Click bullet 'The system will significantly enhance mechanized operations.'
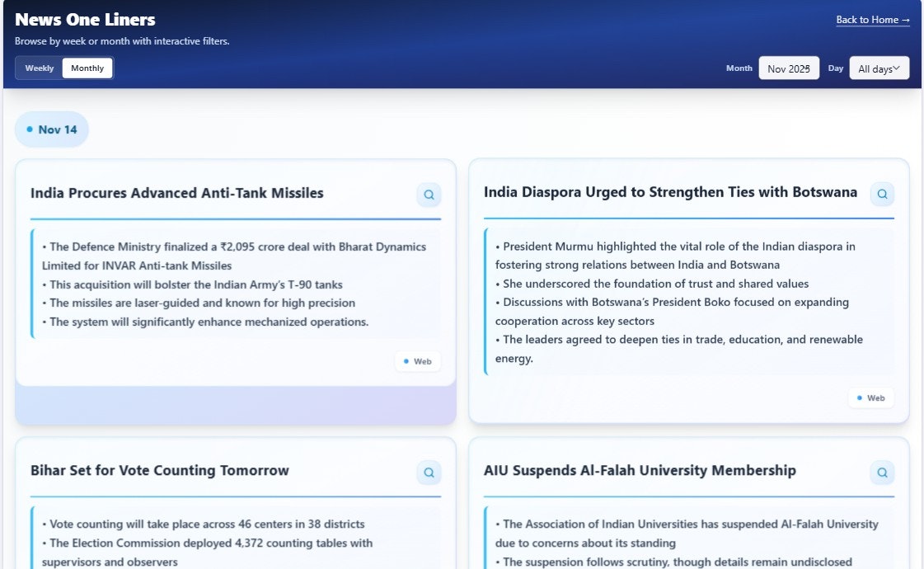 (205, 322)
